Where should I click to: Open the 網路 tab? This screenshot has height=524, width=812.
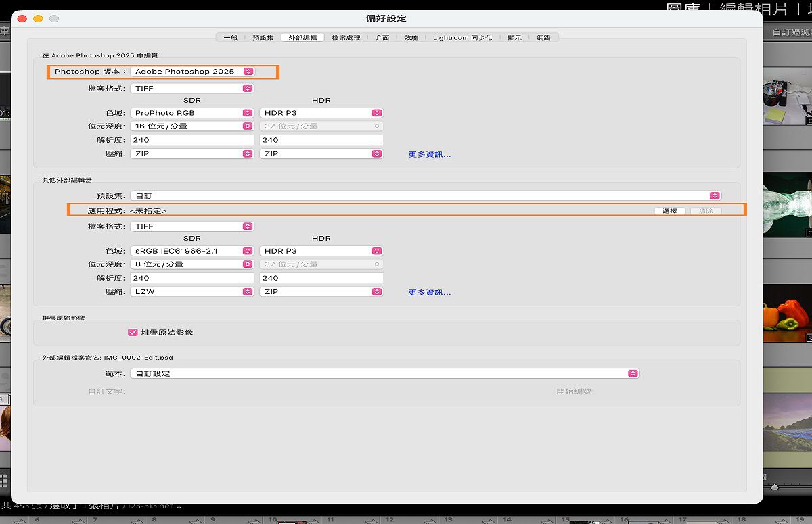[x=543, y=37]
